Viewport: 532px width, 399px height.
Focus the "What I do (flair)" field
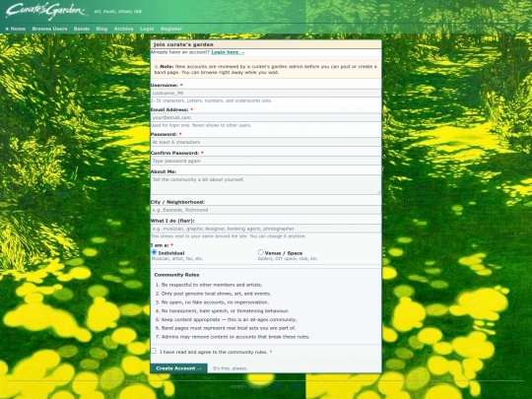[x=266, y=229]
